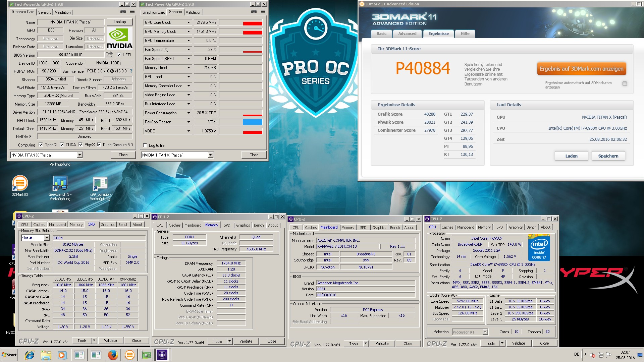This screenshot has height=362, width=644.
Task: Switch to 3DMark orange taskbar icon
Action: point(129,355)
